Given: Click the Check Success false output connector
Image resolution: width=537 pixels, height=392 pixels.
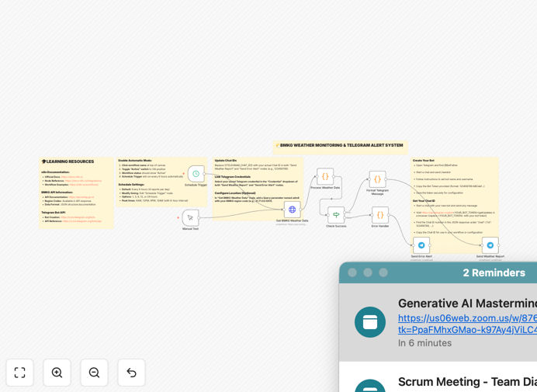Looking at the screenshot, I should coord(345,217).
